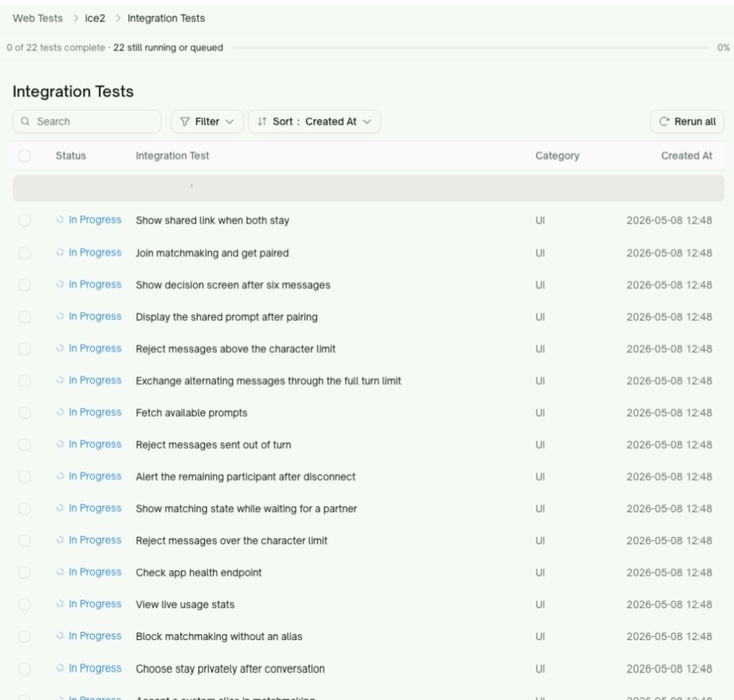Click the search magnifier icon
The image size is (734, 700).
click(x=25, y=122)
